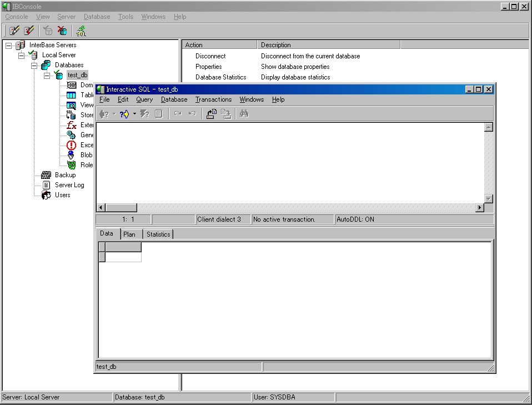532x405 pixels.
Task: Open the Transactions menu
Action: (x=213, y=99)
